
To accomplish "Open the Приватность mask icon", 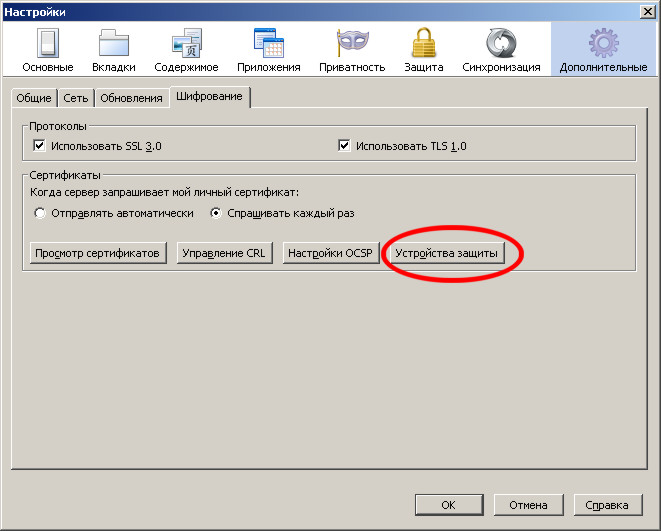I will tap(351, 45).
